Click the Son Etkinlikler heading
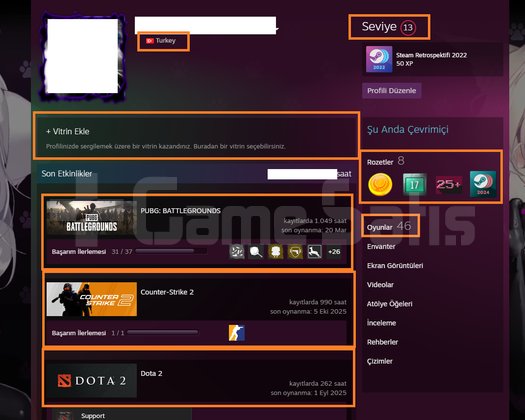The image size is (525, 420). point(67,173)
